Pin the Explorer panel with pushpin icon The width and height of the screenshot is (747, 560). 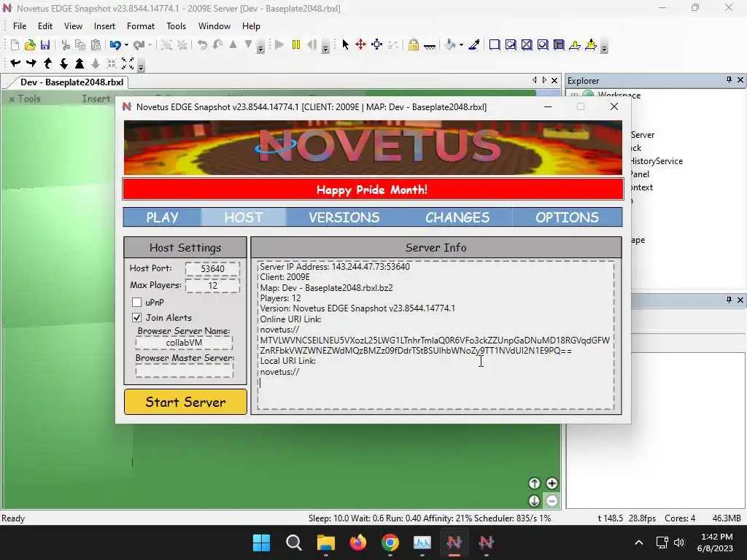click(x=729, y=80)
